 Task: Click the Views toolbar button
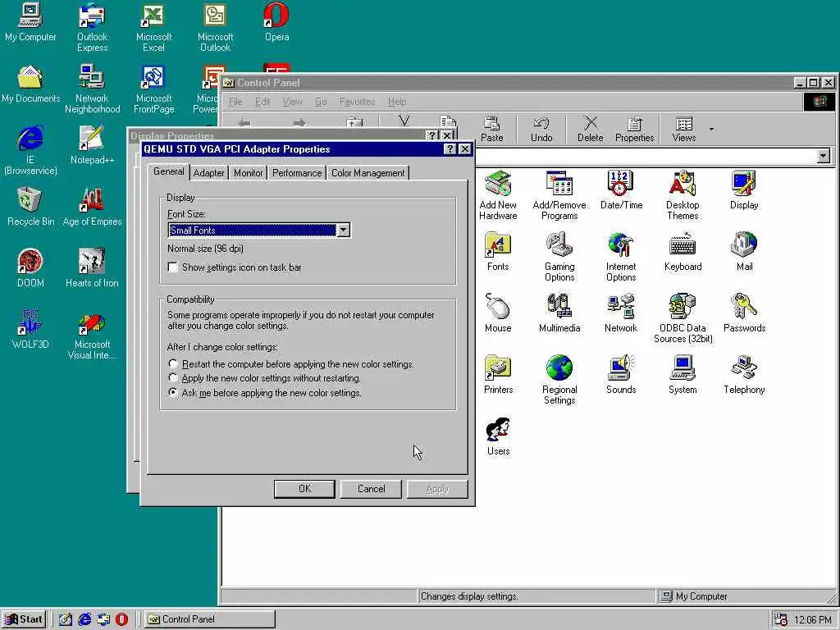click(683, 129)
